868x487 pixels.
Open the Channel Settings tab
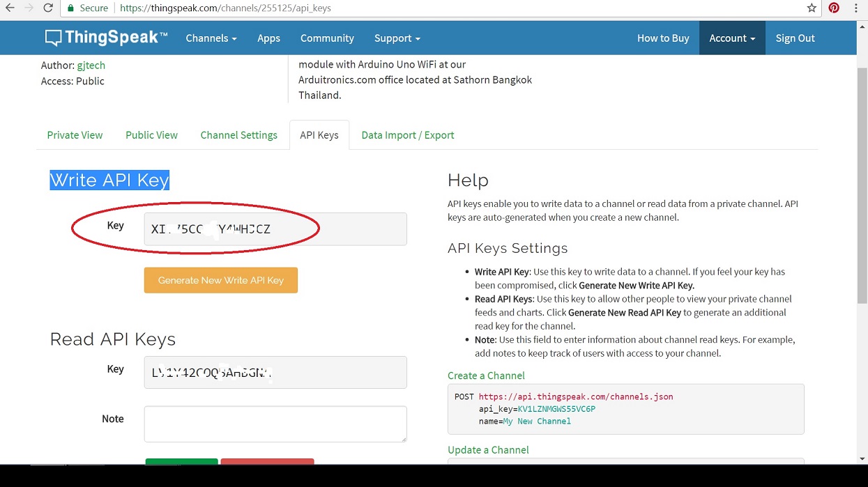(x=239, y=135)
